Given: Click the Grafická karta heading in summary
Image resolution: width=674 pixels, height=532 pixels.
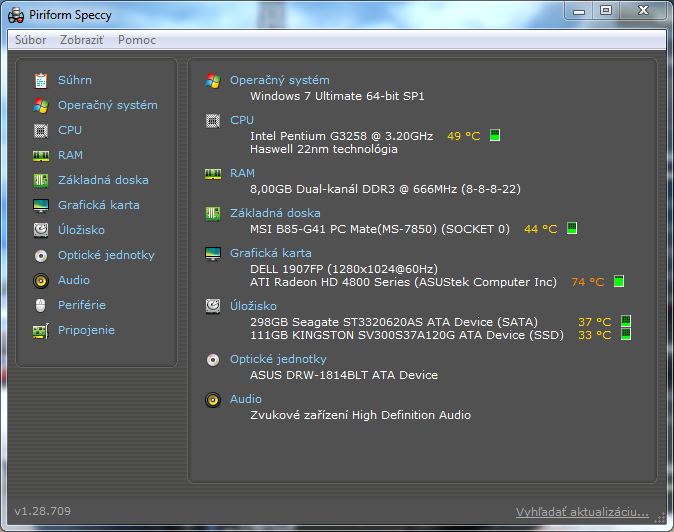Looking at the screenshot, I should [x=270, y=253].
